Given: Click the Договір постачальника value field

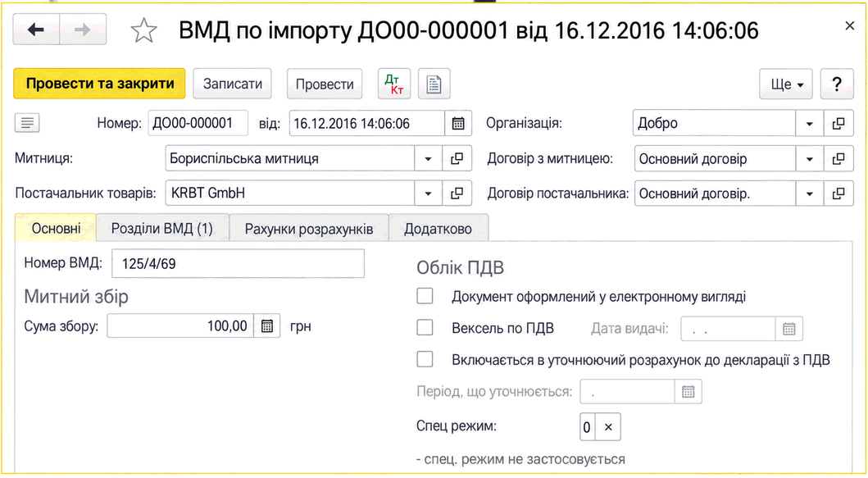Looking at the screenshot, I should (716, 193).
